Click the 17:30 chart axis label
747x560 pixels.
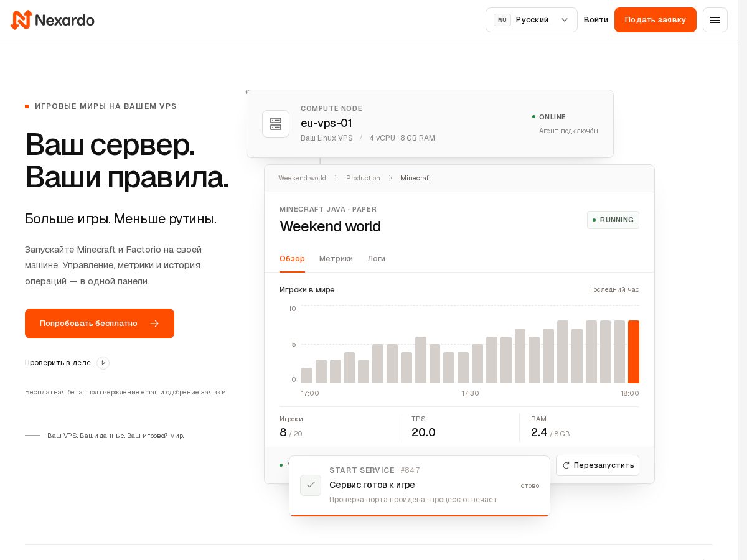471,393
